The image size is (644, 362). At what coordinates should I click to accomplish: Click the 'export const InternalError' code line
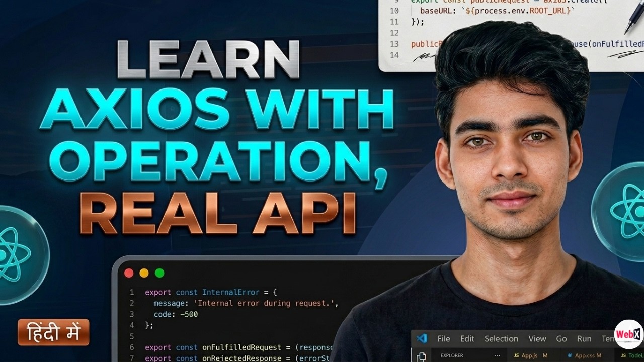(211, 292)
